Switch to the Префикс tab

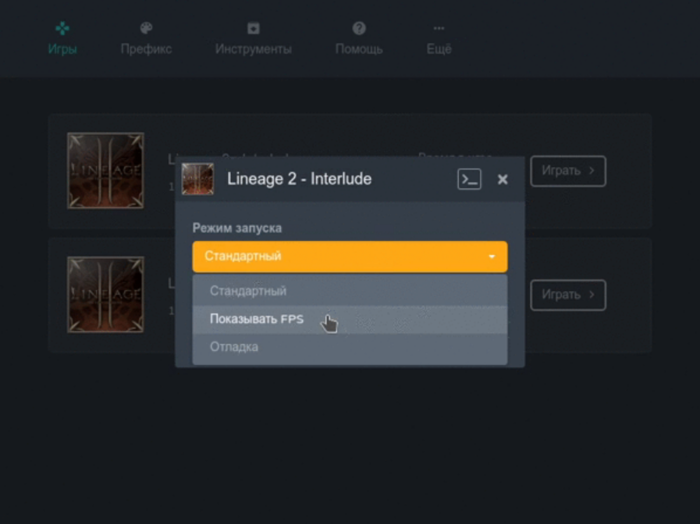146,39
